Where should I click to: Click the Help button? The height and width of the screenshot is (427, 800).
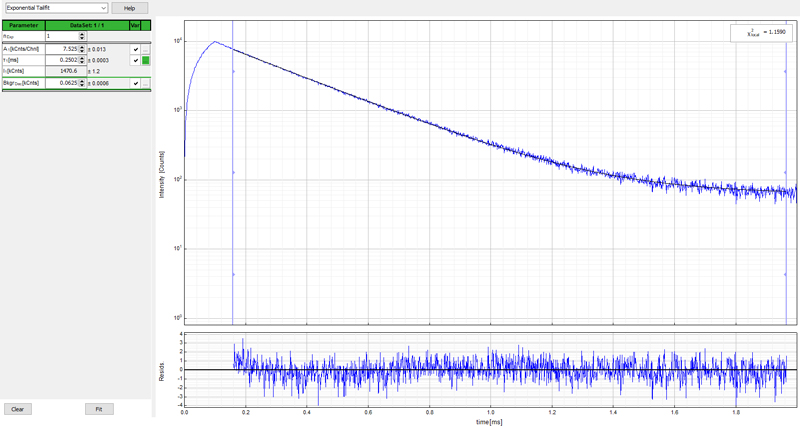tap(129, 7)
